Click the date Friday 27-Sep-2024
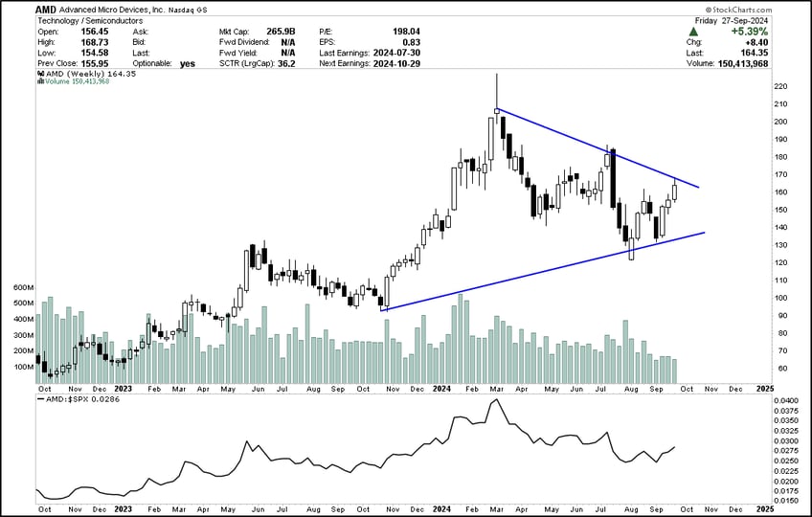 (x=732, y=21)
